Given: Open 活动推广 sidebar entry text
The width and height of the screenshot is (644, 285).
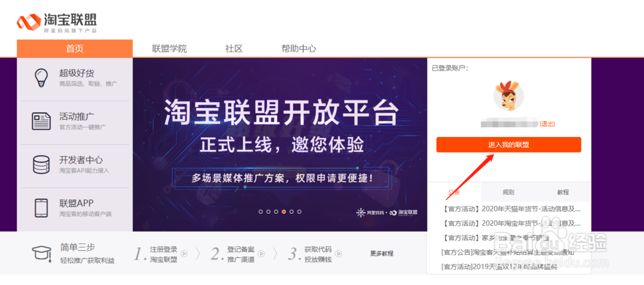Looking at the screenshot, I should tap(77, 116).
